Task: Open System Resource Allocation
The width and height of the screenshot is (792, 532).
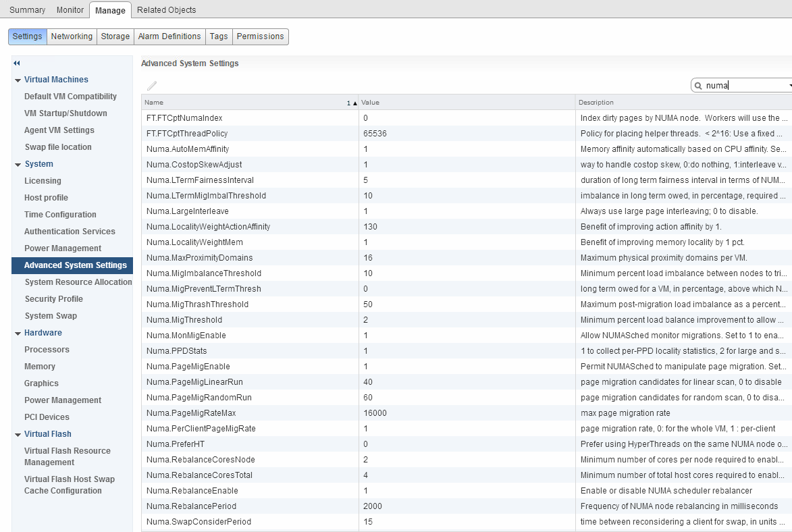Action: (78, 282)
